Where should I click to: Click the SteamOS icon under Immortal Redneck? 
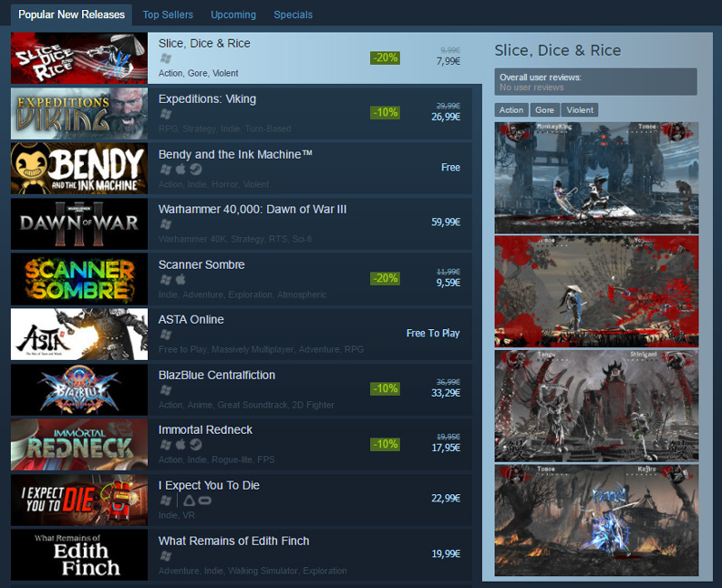(196, 445)
